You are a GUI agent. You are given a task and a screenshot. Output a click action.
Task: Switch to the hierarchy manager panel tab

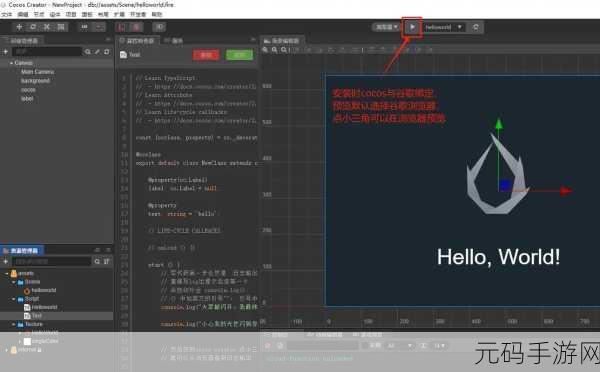coord(22,40)
